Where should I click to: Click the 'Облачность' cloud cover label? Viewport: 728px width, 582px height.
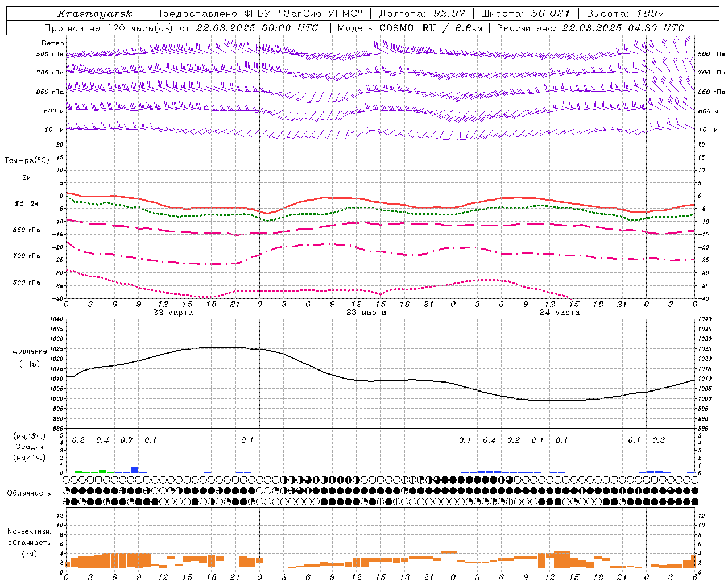tap(28, 493)
